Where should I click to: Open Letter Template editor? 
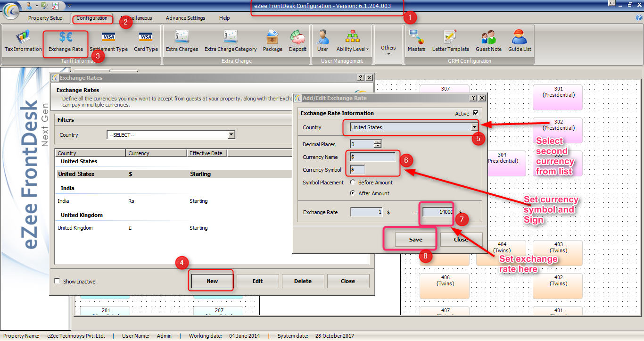point(450,41)
